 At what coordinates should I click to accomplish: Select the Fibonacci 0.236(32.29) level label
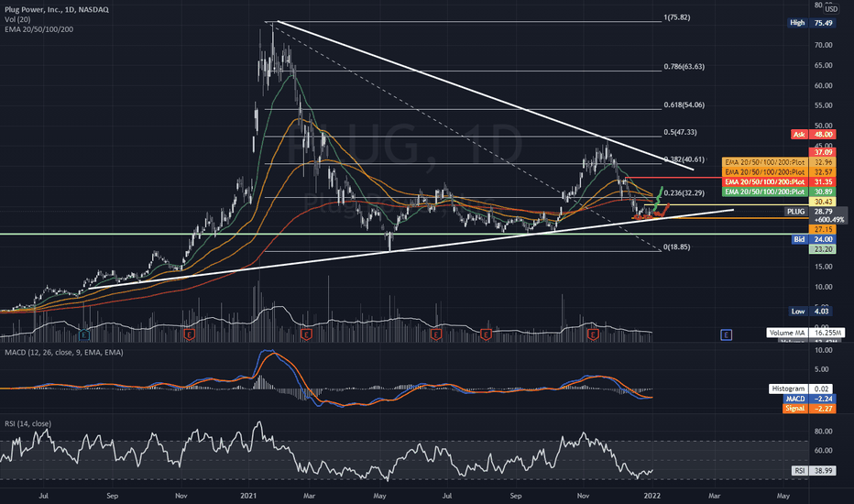click(684, 192)
